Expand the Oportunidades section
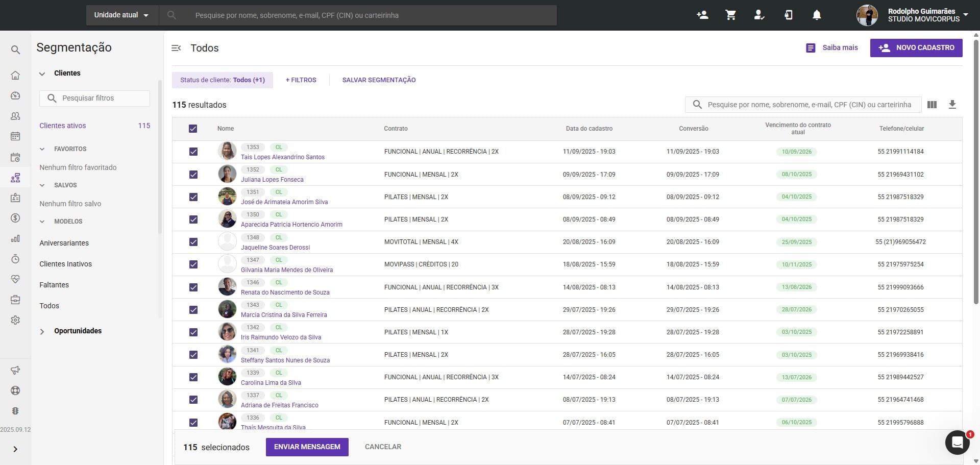The height and width of the screenshot is (465, 980). [x=42, y=331]
